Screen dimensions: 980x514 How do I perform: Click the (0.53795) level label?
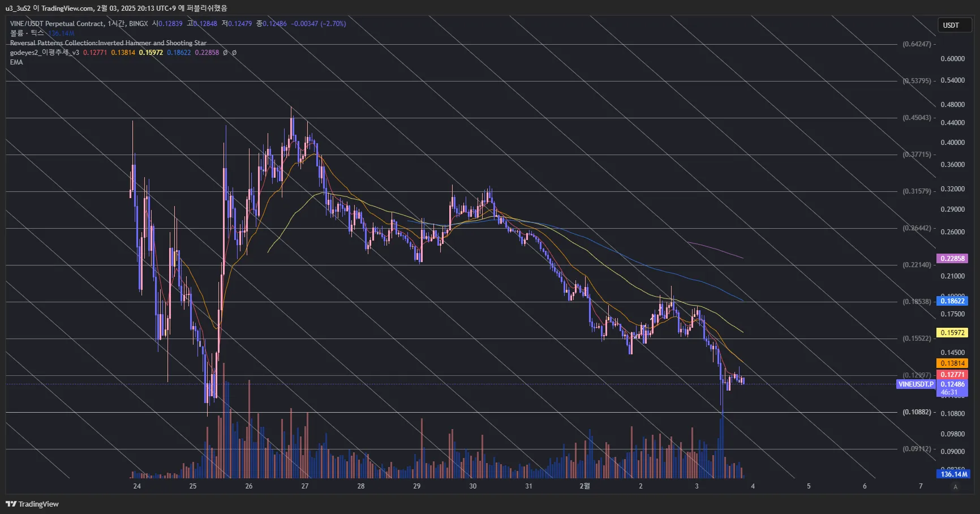coord(917,81)
